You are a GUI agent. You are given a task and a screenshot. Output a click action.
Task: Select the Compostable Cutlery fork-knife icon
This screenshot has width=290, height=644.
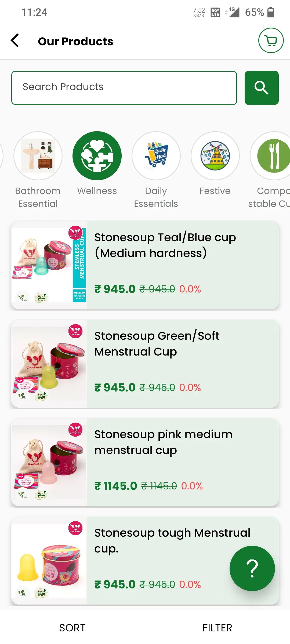coord(271,156)
